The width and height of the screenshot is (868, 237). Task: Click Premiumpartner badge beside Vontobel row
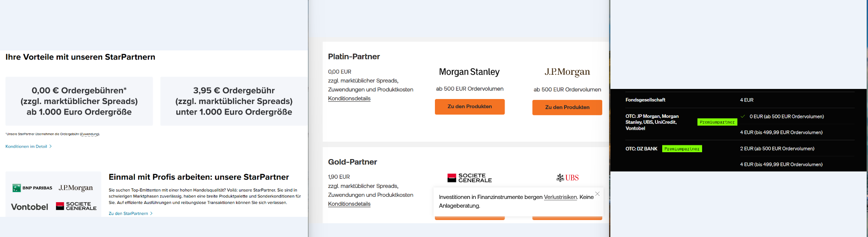coord(717,122)
